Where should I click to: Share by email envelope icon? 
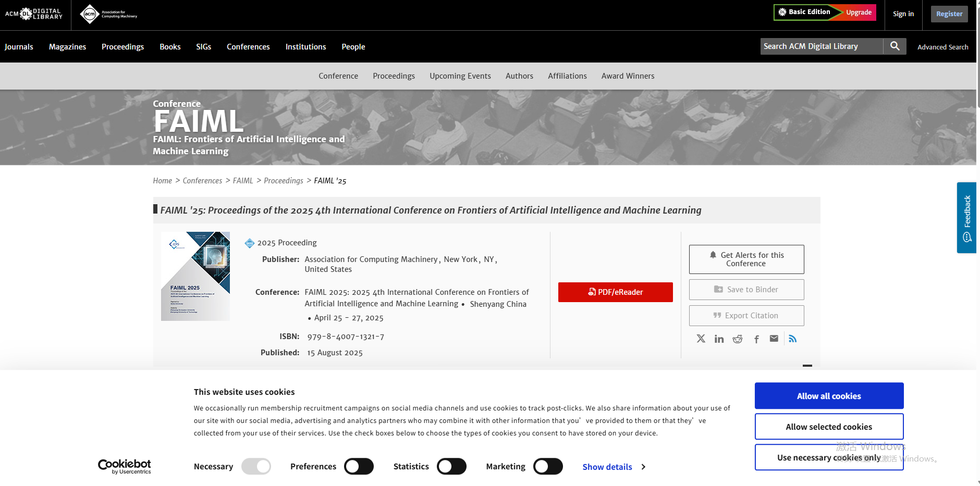(774, 339)
